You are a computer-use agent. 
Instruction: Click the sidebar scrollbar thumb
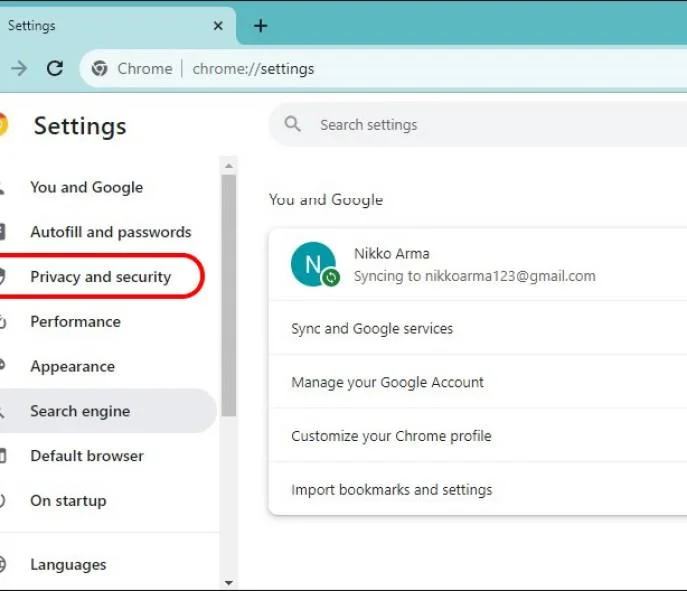coord(229,295)
